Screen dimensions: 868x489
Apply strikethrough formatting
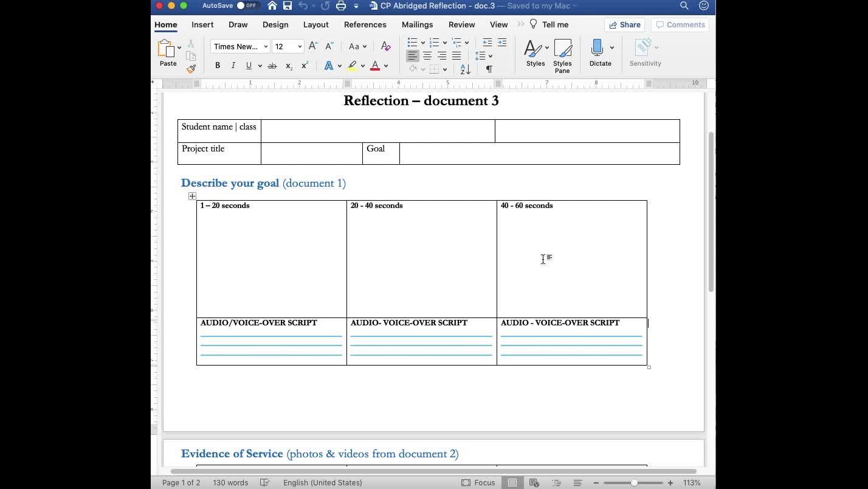point(272,66)
